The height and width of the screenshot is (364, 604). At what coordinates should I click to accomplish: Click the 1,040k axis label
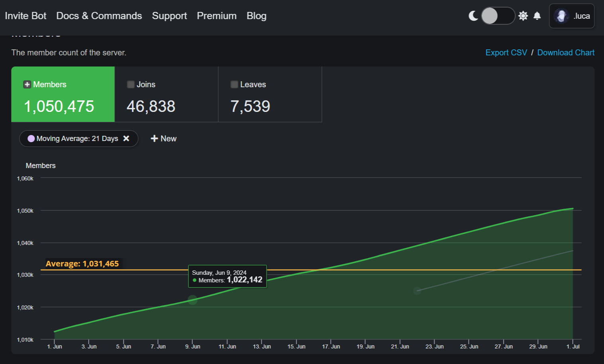click(x=25, y=243)
